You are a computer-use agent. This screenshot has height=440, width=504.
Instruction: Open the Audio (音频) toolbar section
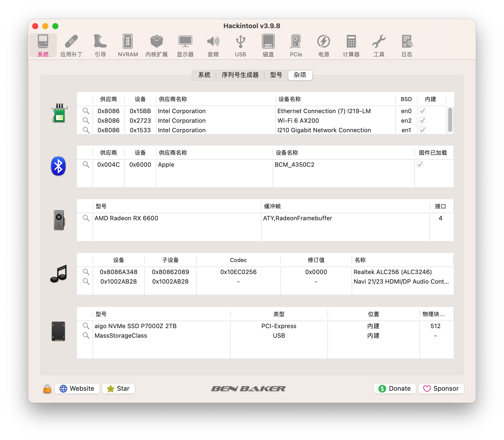point(213,46)
